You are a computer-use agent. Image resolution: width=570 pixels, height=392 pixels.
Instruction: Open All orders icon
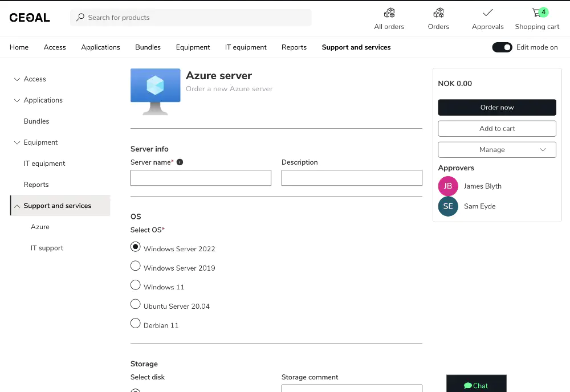click(x=389, y=13)
